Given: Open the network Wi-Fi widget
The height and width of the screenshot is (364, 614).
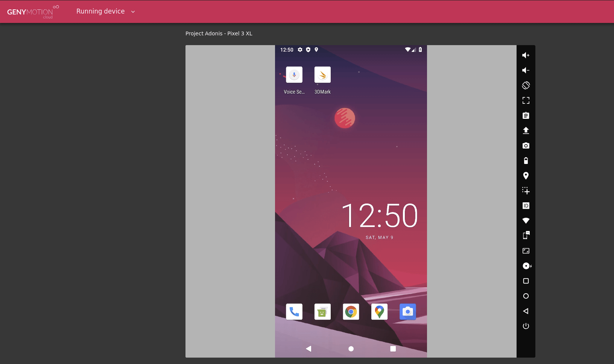Looking at the screenshot, I should [526, 221].
